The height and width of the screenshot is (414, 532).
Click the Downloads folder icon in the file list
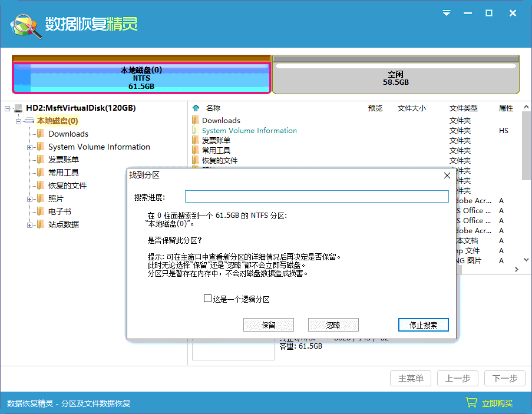point(197,120)
